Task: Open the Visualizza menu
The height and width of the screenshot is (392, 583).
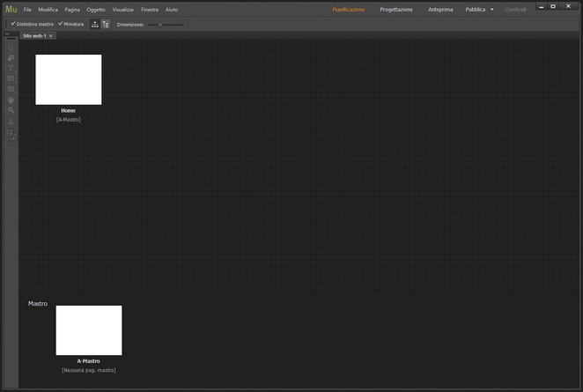Action: click(123, 10)
